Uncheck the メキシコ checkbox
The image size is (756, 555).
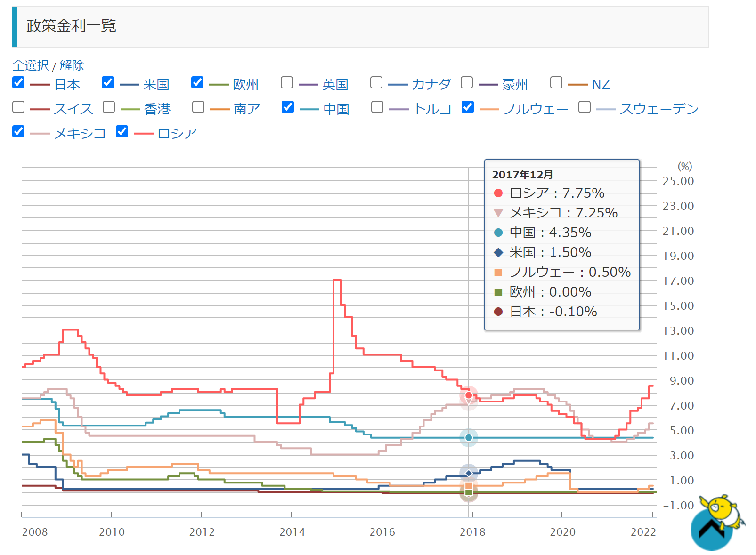pos(18,131)
